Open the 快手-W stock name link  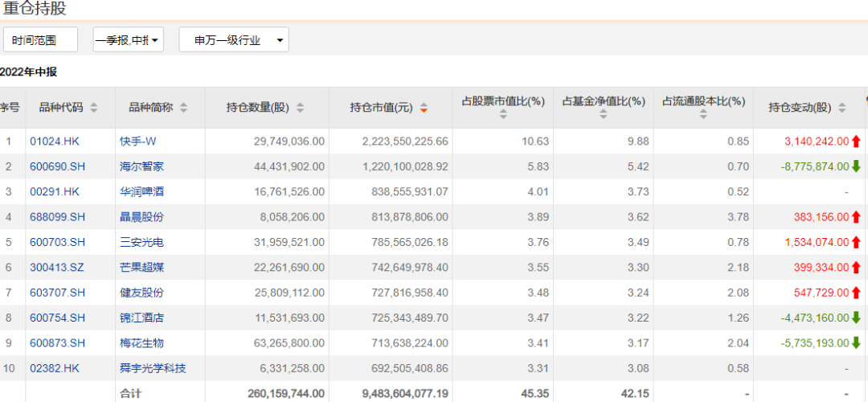click(138, 142)
